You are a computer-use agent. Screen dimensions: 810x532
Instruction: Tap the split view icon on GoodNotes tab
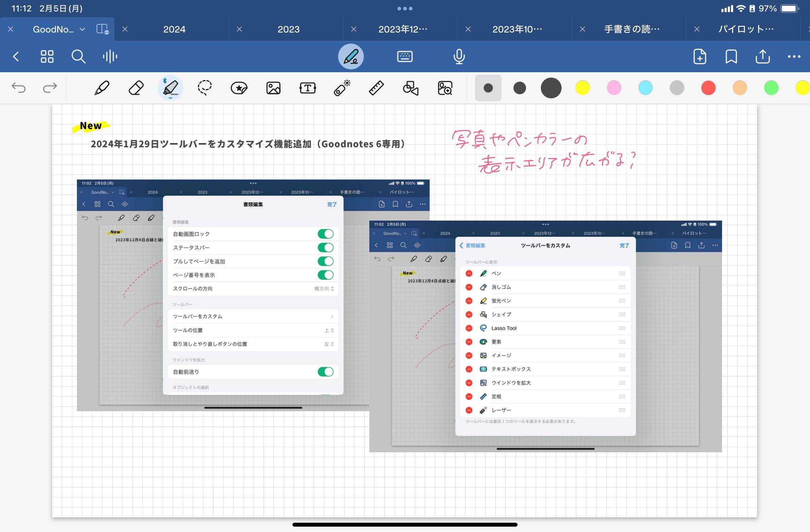click(x=103, y=29)
